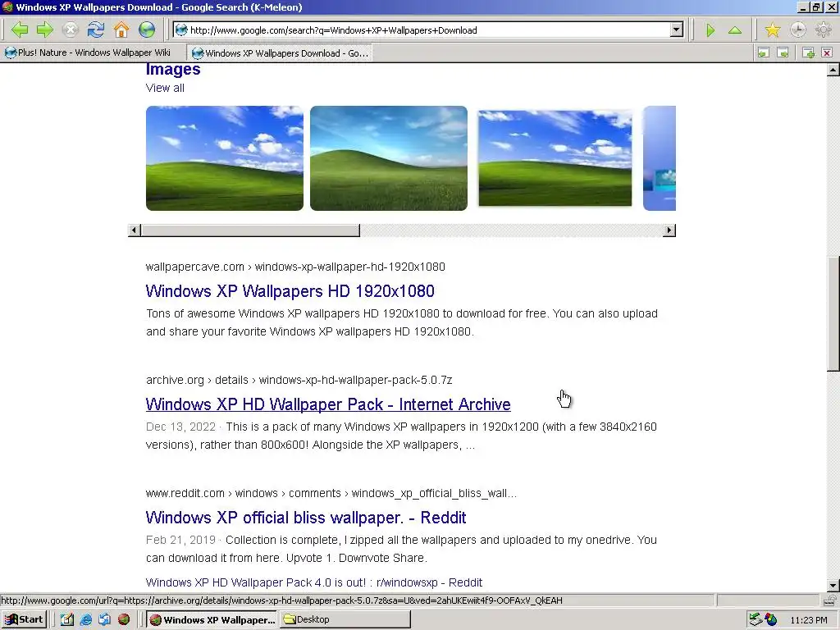Click the vertical scrollbar thumb

833,314
